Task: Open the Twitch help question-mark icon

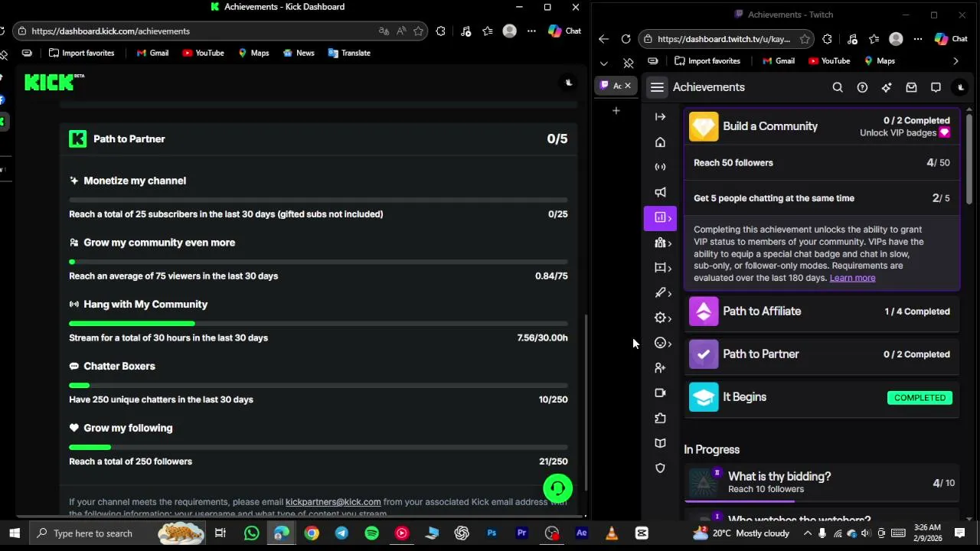Action: 862,87
